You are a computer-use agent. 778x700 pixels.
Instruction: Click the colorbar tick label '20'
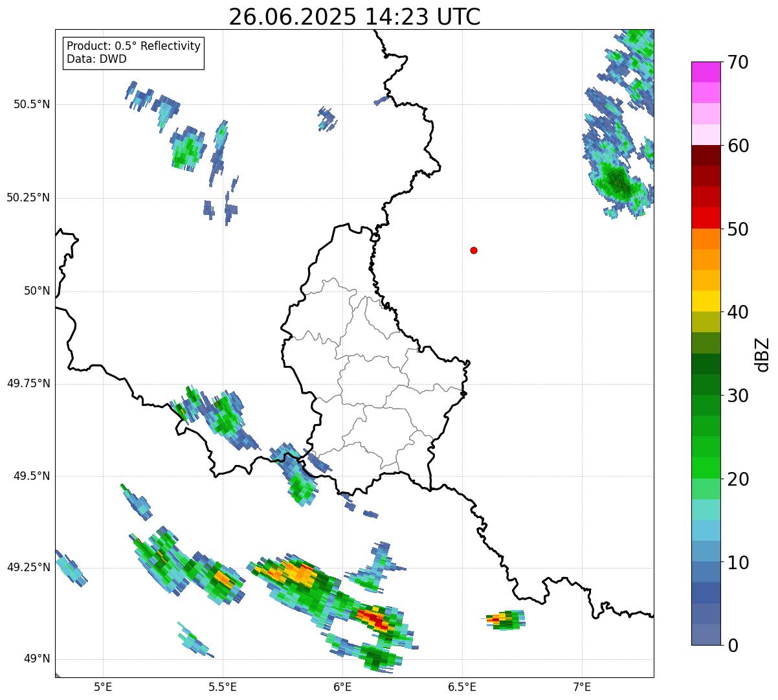point(738,479)
